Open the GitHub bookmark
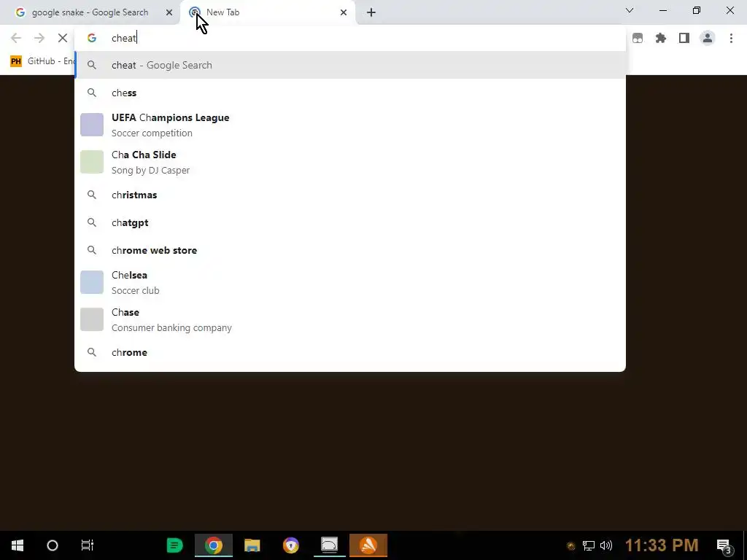The height and width of the screenshot is (560, 747). pos(42,61)
